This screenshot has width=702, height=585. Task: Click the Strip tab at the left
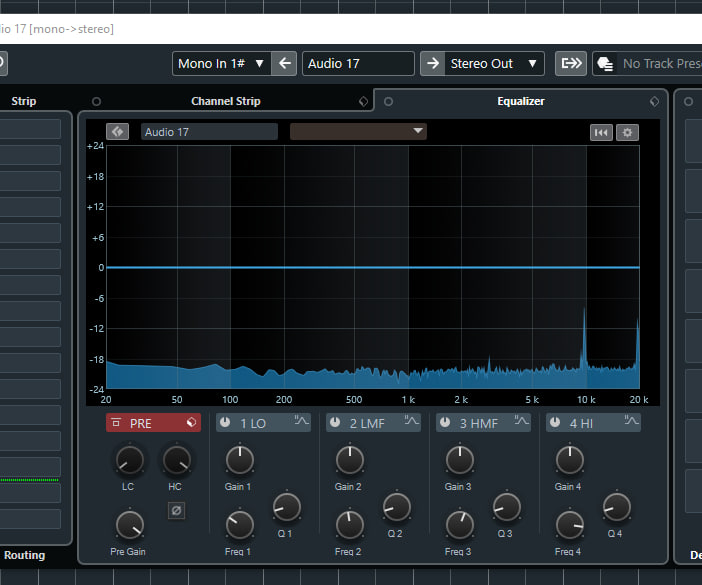click(24, 101)
